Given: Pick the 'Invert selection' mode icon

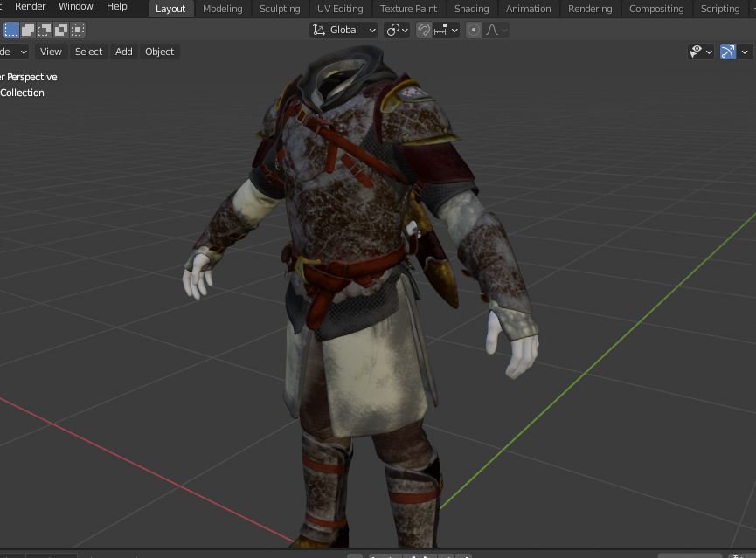Looking at the screenshot, I should tap(61, 30).
